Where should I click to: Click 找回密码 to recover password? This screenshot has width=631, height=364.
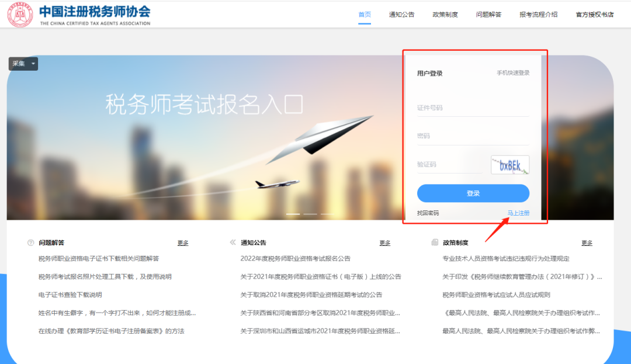428,213
